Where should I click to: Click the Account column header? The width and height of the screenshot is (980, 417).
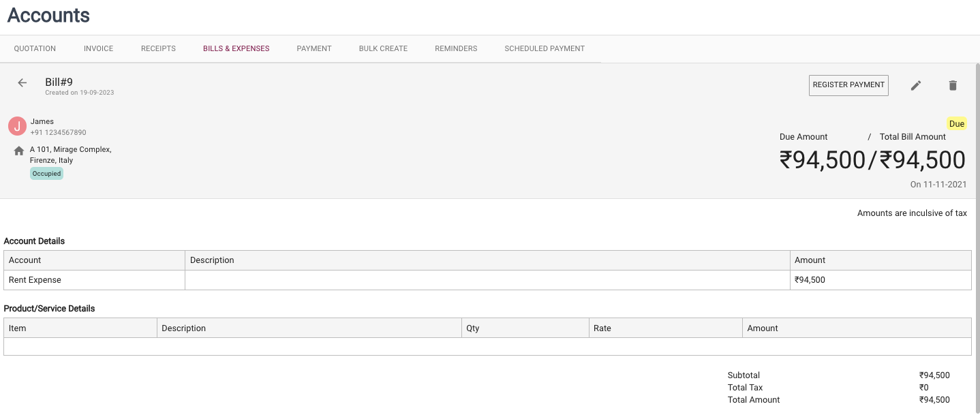point(25,260)
